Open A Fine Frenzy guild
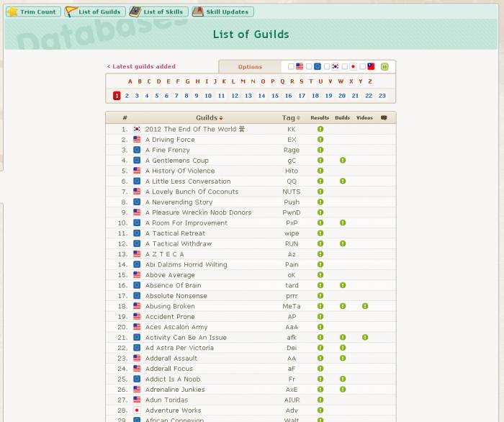The image size is (504, 422). (168, 150)
